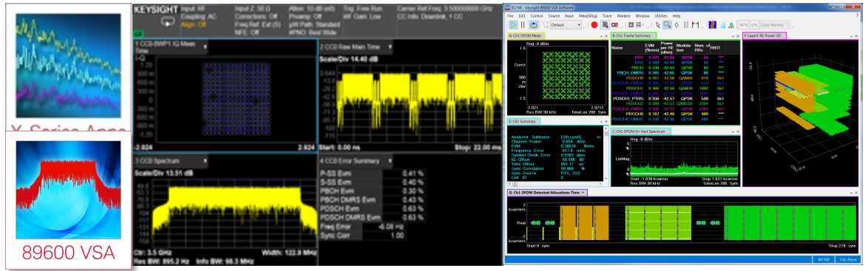This screenshot has height=271, width=868.
Task: Open the MeasSetup menu
Action: (588, 16)
